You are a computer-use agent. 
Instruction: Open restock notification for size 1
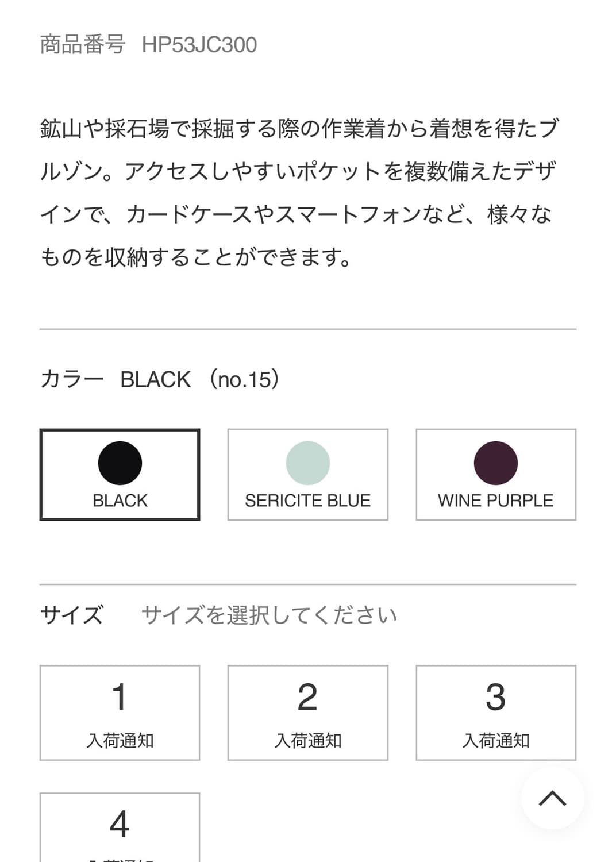pyautogui.click(x=119, y=740)
